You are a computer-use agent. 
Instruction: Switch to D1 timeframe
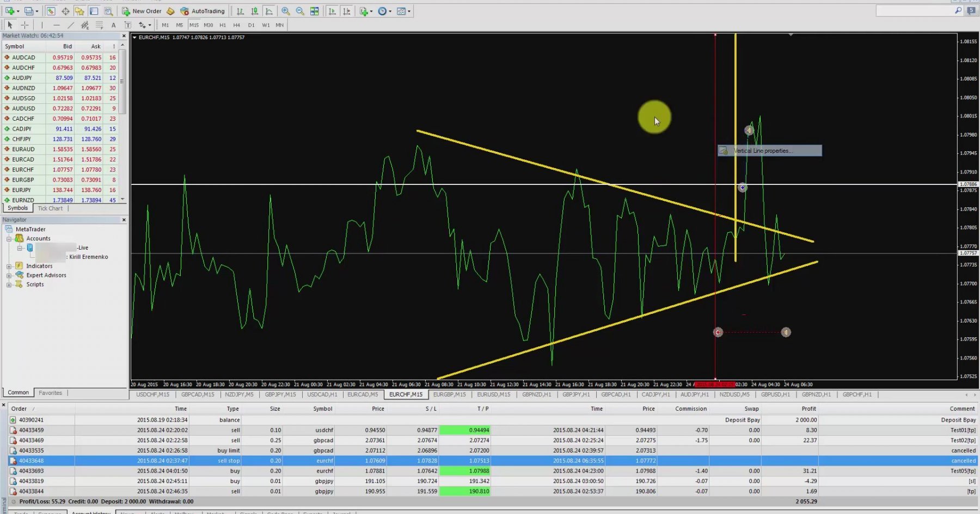(251, 25)
